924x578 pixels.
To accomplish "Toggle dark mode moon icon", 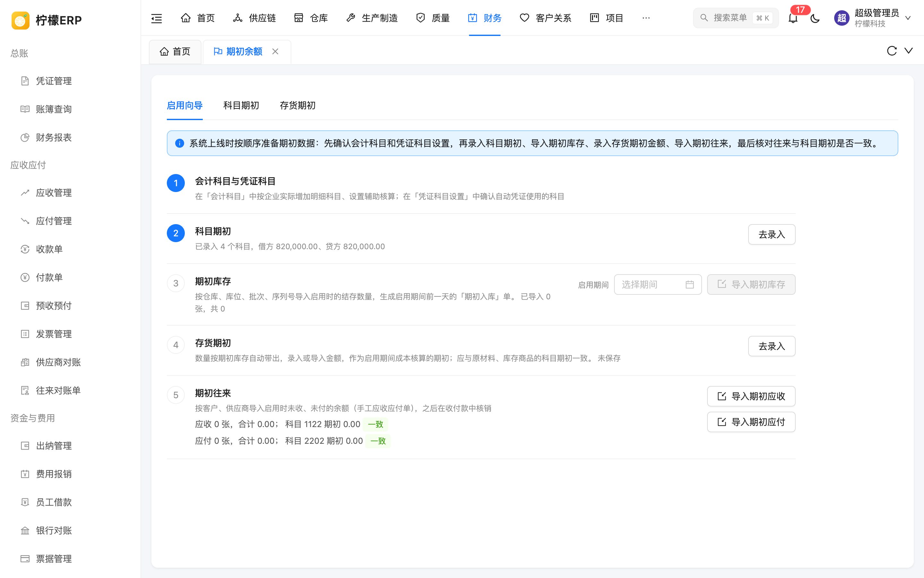I will pyautogui.click(x=815, y=18).
